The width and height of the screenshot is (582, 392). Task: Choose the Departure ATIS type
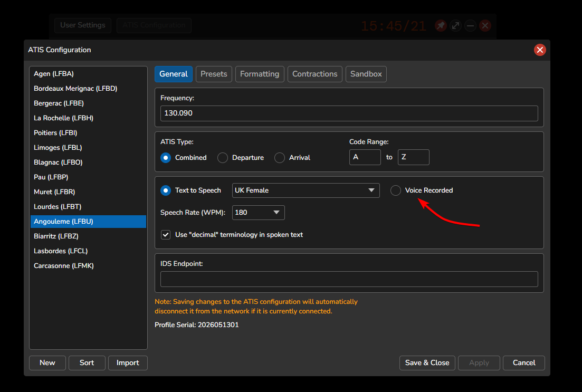click(223, 158)
